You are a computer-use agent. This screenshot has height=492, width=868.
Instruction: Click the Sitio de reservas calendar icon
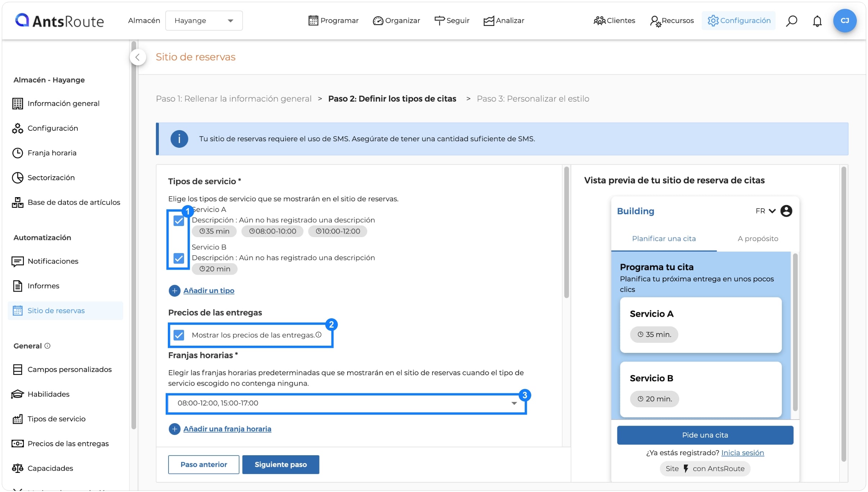tap(17, 311)
